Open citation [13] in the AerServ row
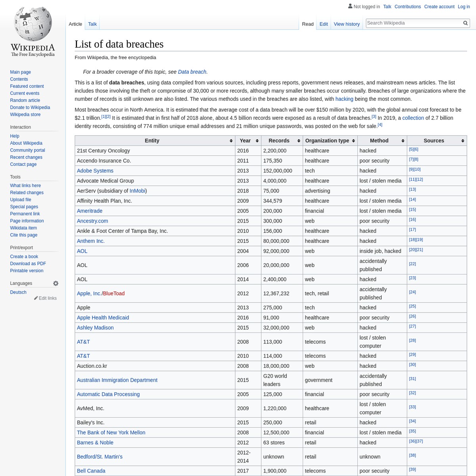This screenshot has width=476, height=476. point(413,190)
